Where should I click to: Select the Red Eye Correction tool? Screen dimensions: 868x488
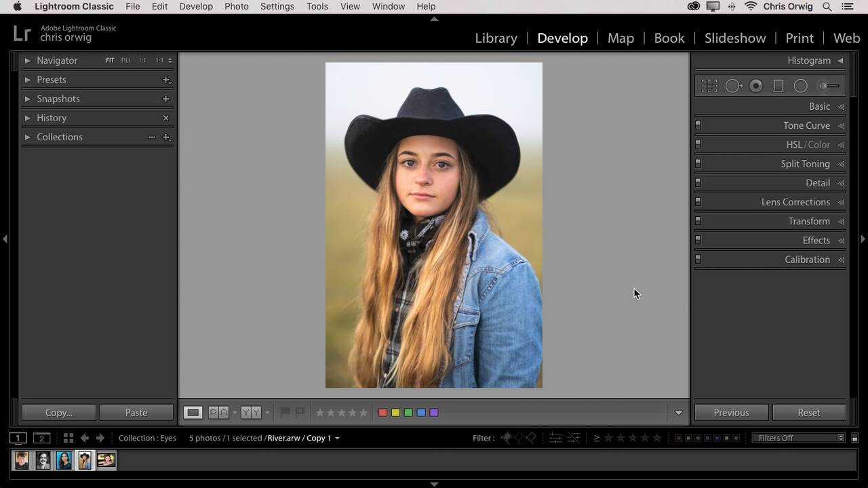tap(756, 86)
